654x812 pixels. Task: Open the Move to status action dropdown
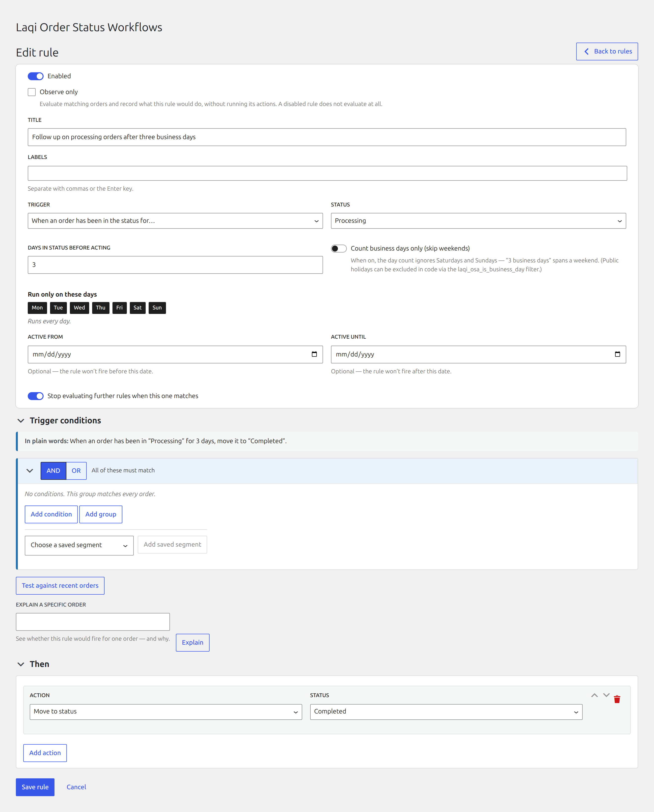(166, 712)
